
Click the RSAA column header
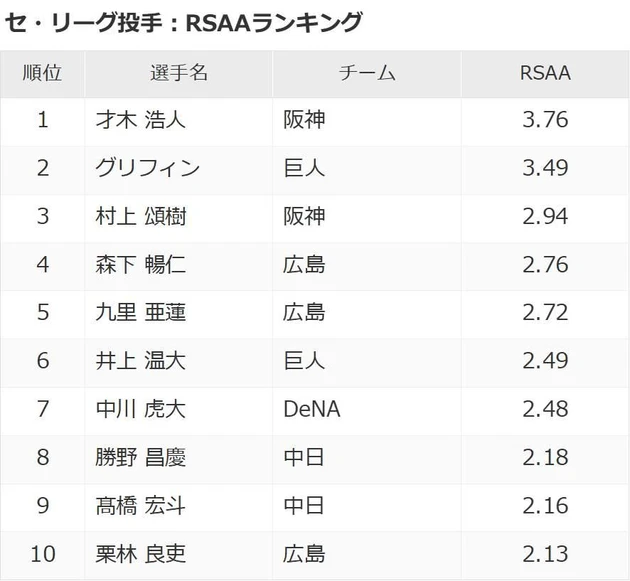pyautogui.click(x=545, y=73)
